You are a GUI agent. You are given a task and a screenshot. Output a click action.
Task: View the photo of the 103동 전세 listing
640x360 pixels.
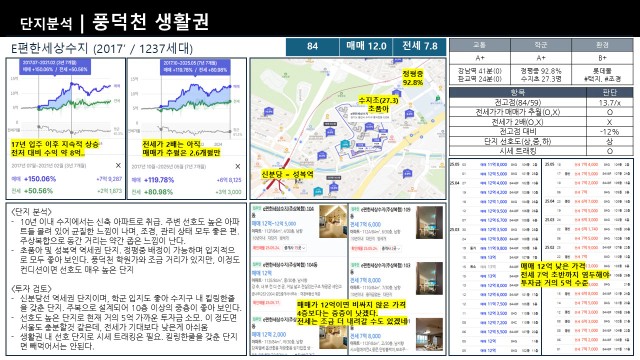tap(429, 278)
